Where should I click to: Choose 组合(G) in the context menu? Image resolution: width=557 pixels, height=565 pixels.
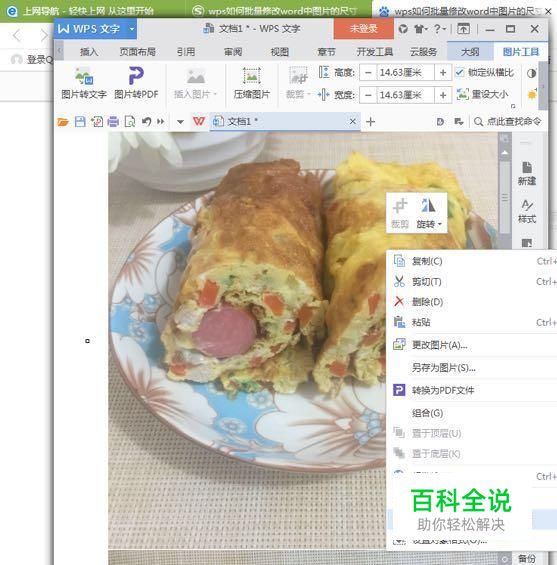[x=472, y=413]
